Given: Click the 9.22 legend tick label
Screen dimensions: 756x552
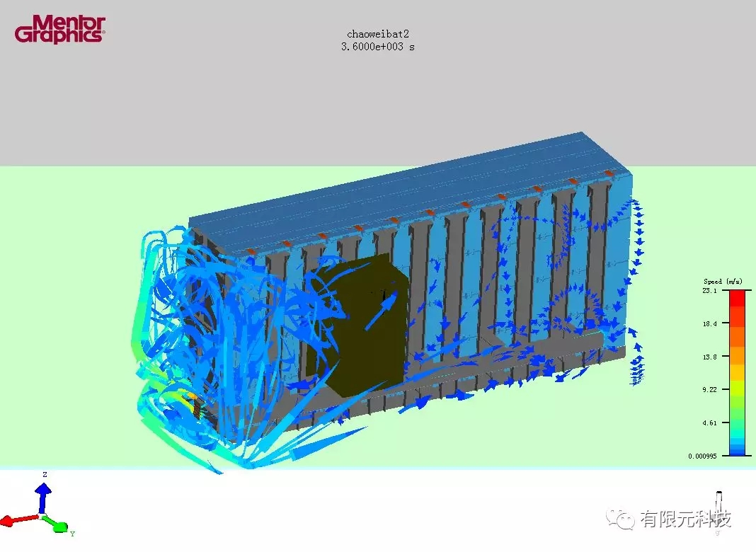Looking at the screenshot, I should (x=709, y=389).
